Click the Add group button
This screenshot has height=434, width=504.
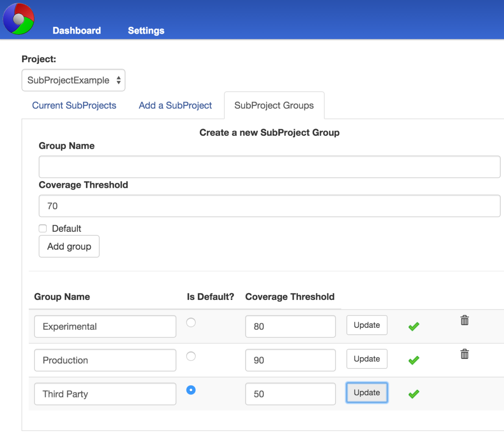pyautogui.click(x=69, y=246)
